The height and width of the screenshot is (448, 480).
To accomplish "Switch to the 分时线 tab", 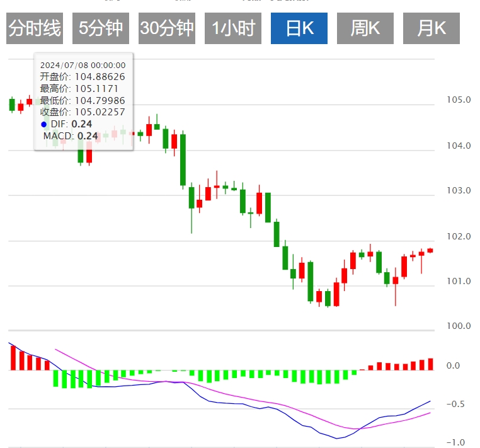I will click(x=35, y=28).
